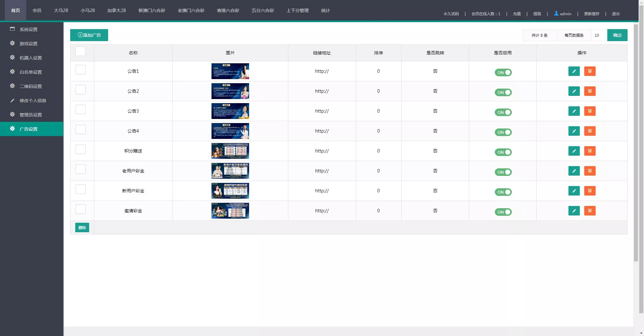The height and width of the screenshot is (336, 644).
Task: Click the delete trash icon for 公告2
Action: [590, 91]
